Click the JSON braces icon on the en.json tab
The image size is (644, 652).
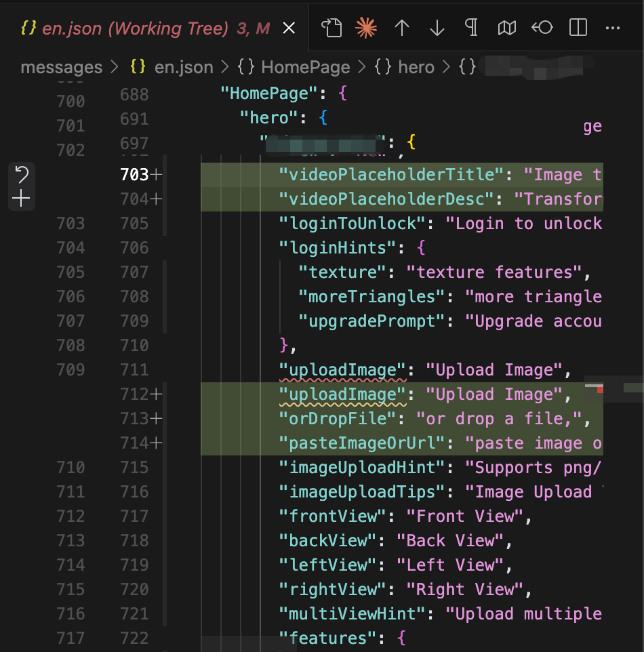[28, 28]
